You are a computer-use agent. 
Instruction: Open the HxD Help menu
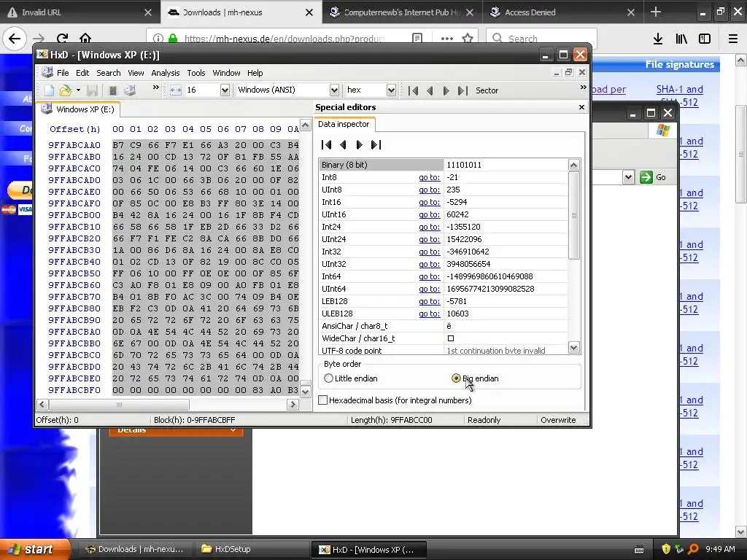click(255, 73)
